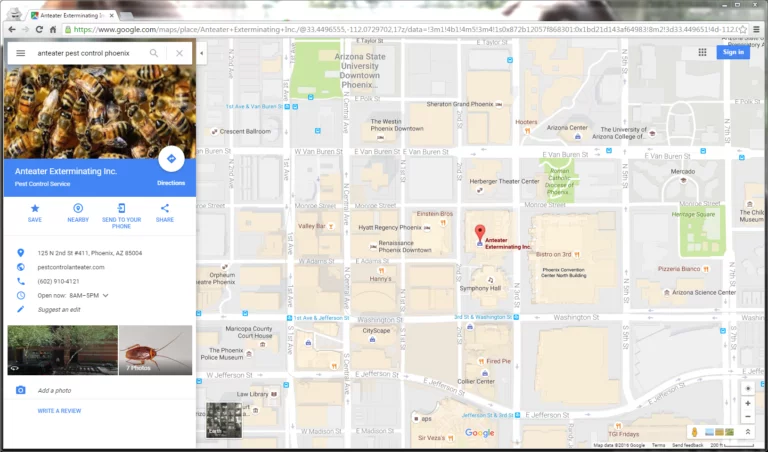Screen dimensions: 768x452
Task: Click the red Anteater Exterminating map pin
Action: (x=480, y=233)
